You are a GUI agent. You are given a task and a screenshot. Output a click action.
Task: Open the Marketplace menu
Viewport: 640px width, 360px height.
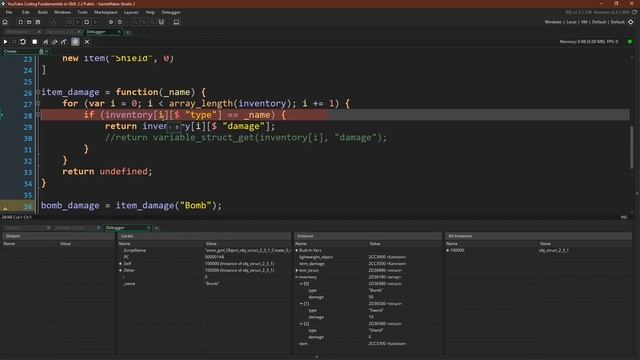tap(106, 12)
